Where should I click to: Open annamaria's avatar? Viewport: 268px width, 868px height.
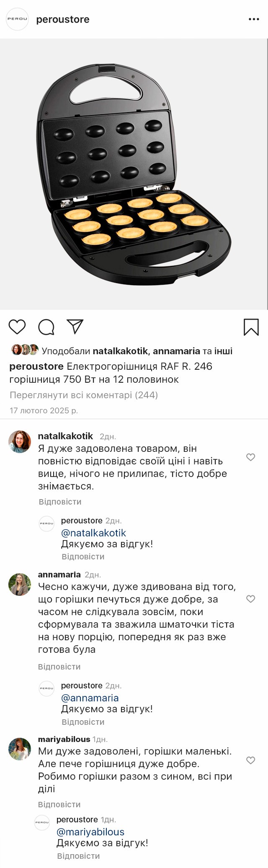[20, 584]
